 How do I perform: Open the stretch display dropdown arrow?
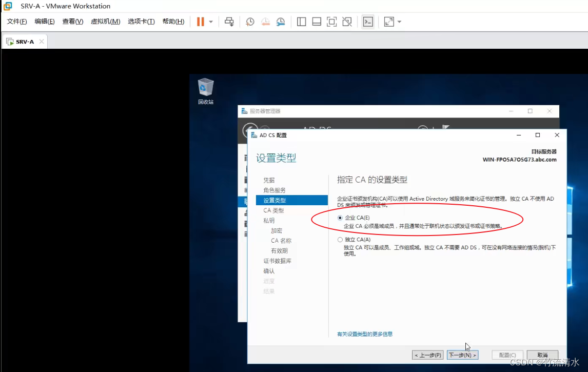(399, 22)
